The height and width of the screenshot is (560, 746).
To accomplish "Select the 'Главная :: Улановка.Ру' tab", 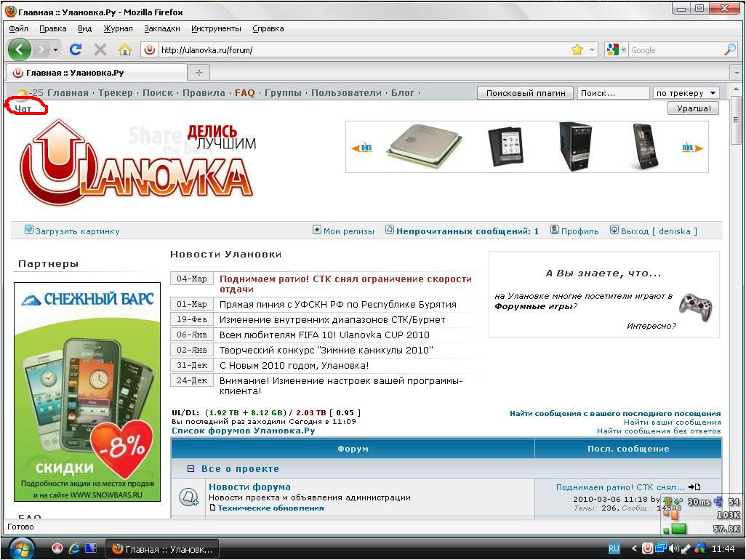I will pos(96,73).
